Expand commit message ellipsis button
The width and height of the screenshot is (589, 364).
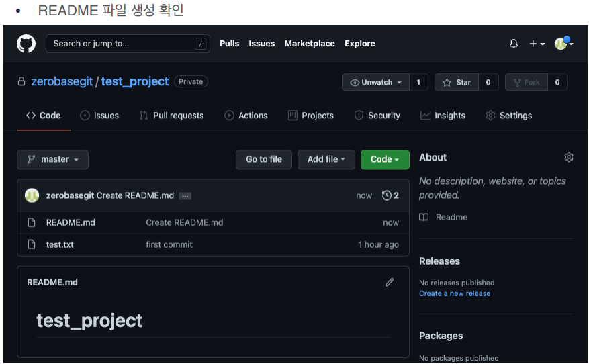(185, 196)
